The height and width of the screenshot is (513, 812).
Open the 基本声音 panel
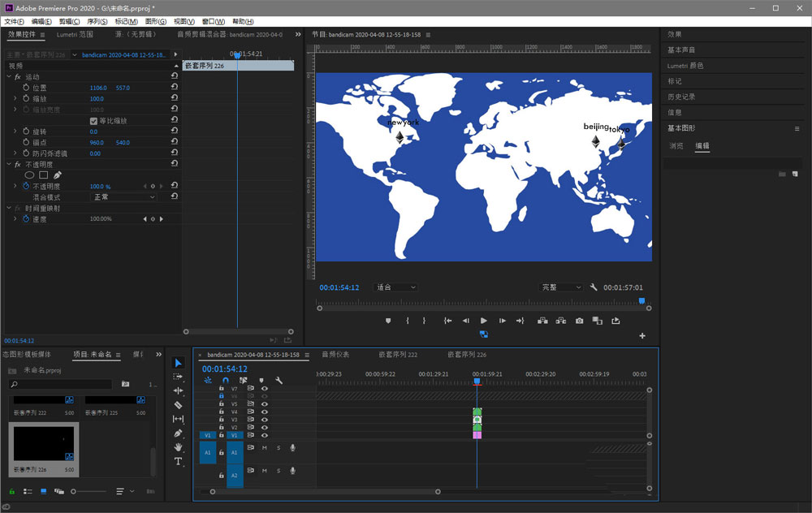(x=680, y=50)
